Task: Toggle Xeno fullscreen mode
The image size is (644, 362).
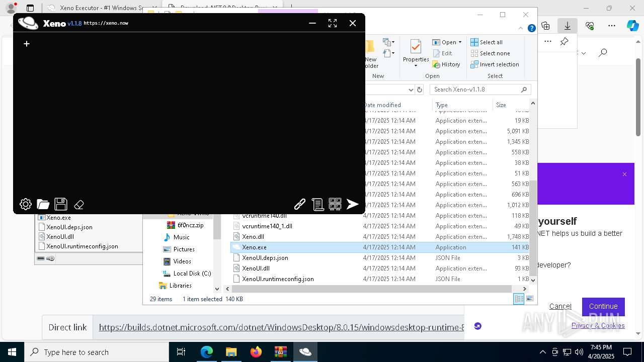Action: 333,23
